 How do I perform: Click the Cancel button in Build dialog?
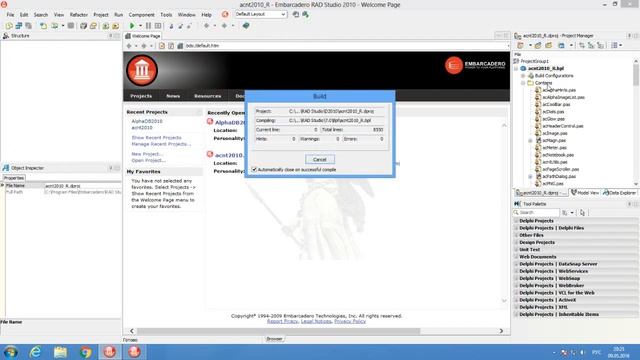pyautogui.click(x=320, y=160)
